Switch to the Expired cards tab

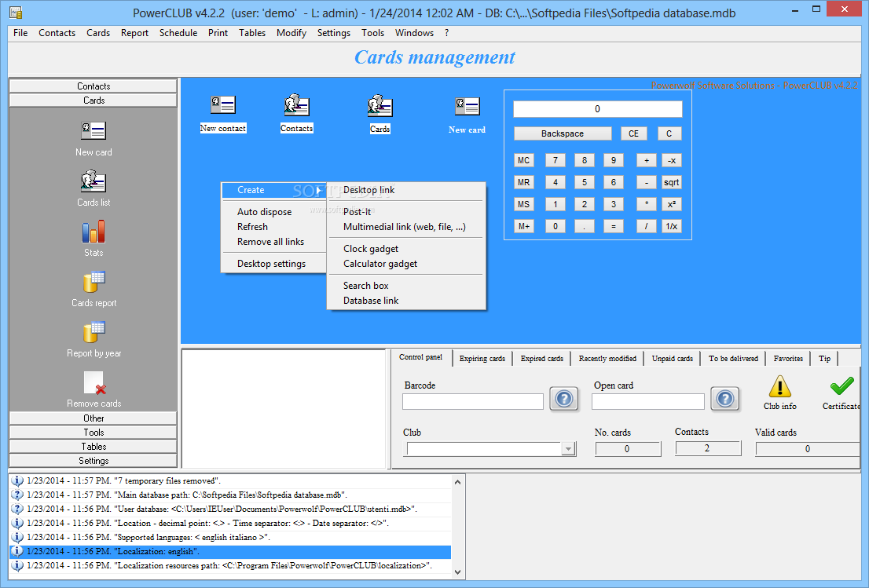click(542, 358)
